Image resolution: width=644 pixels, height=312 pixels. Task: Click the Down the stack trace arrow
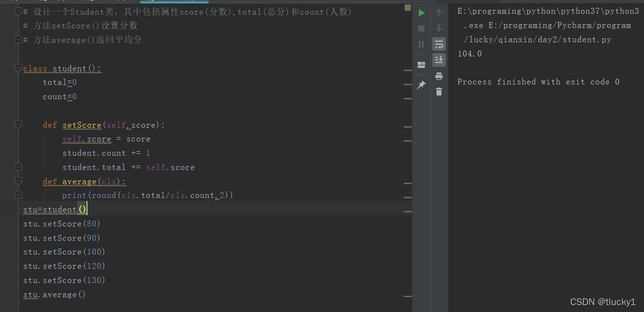pos(439,28)
